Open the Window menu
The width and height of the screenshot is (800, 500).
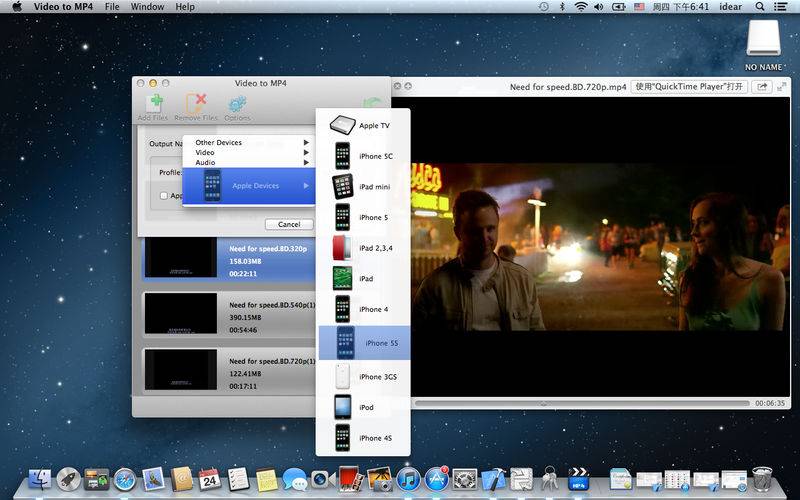click(x=147, y=7)
